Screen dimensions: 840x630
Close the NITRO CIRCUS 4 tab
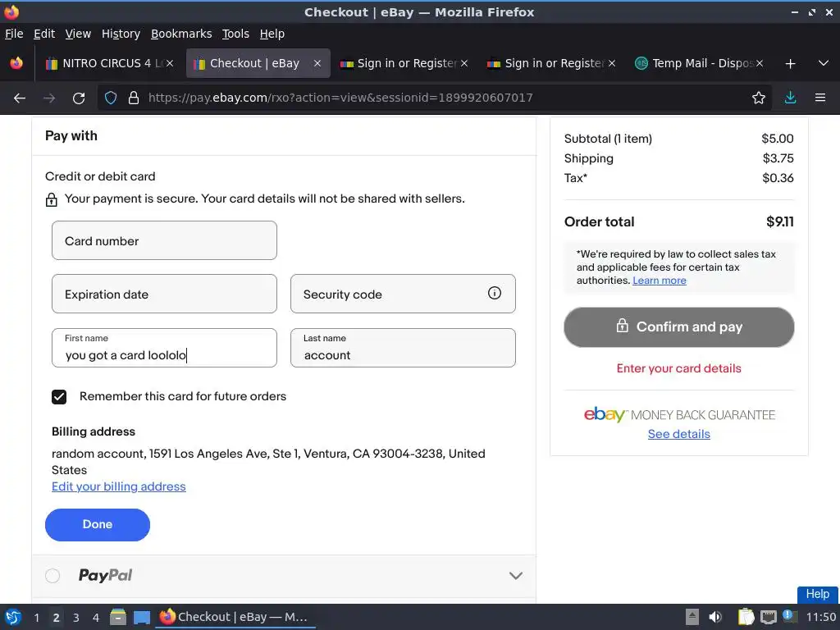pyautogui.click(x=170, y=63)
